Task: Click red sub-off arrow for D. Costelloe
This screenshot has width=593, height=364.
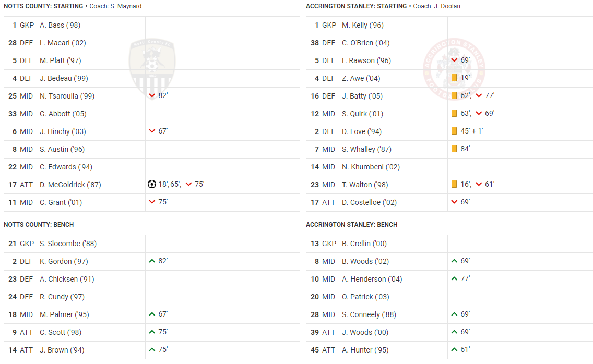Action: (x=454, y=202)
